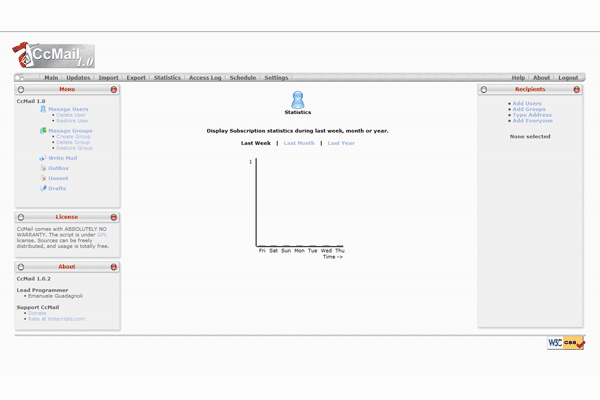Open the Access Log menu item

point(205,77)
